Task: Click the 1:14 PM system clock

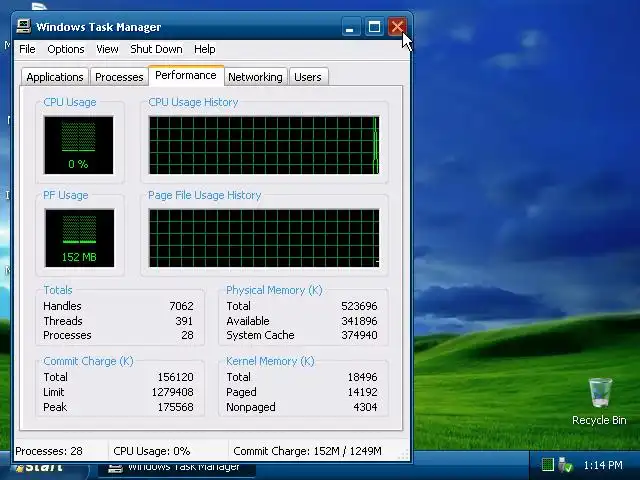Action: pyautogui.click(x=603, y=465)
